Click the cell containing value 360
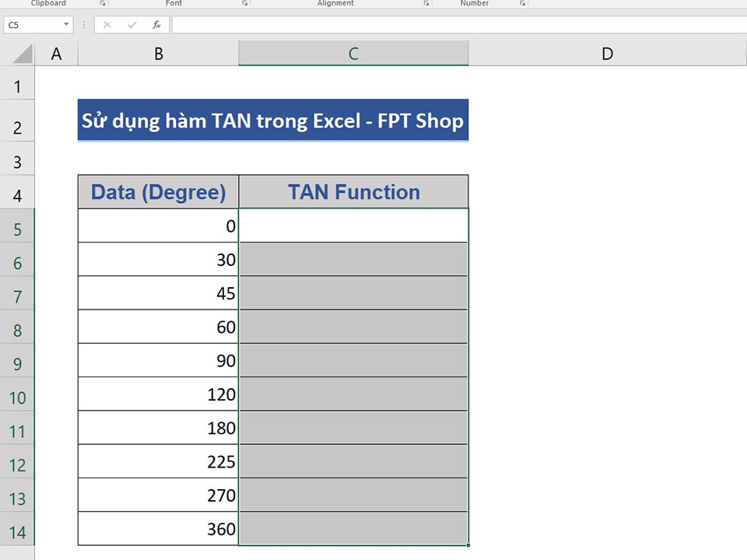Screen dimensions: 747x560 (x=158, y=529)
